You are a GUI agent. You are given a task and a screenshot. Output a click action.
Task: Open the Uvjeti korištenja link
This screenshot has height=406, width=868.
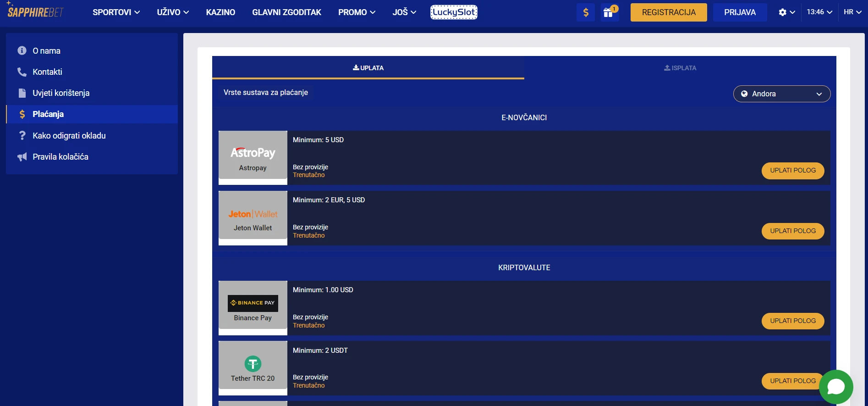pyautogui.click(x=61, y=93)
